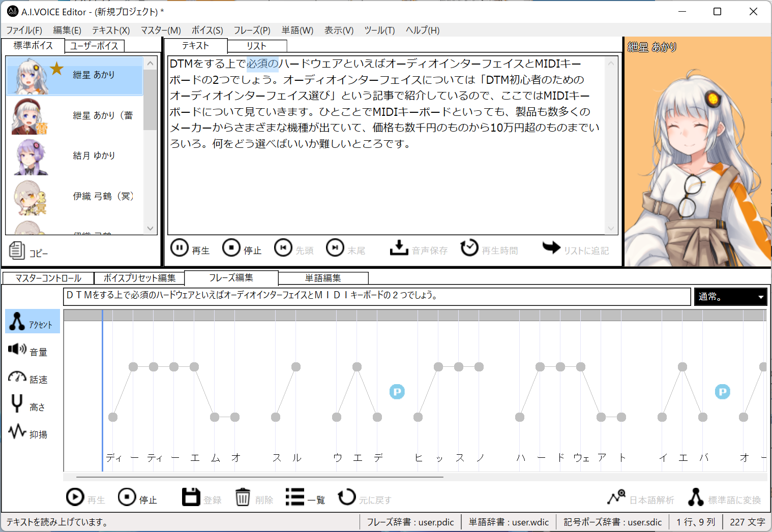The image size is (772, 532).
Task: Switch to the 標準ボイス tab
Action: pos(33,45)
